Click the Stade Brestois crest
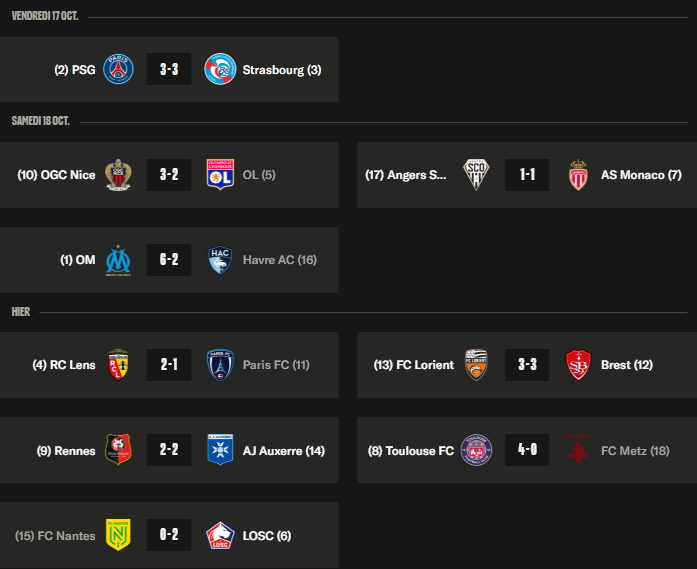This screenshot has height=569, width=697. (x=577, y=365)
